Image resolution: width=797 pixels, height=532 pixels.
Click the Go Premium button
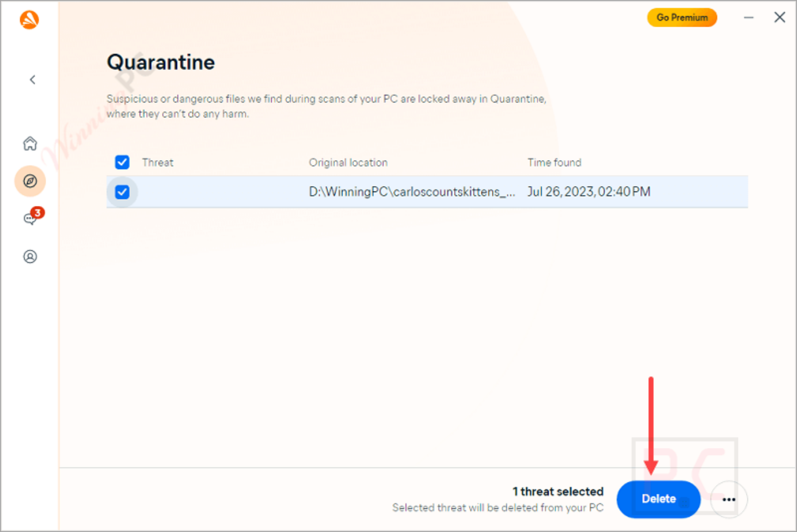tap(681, 17)
